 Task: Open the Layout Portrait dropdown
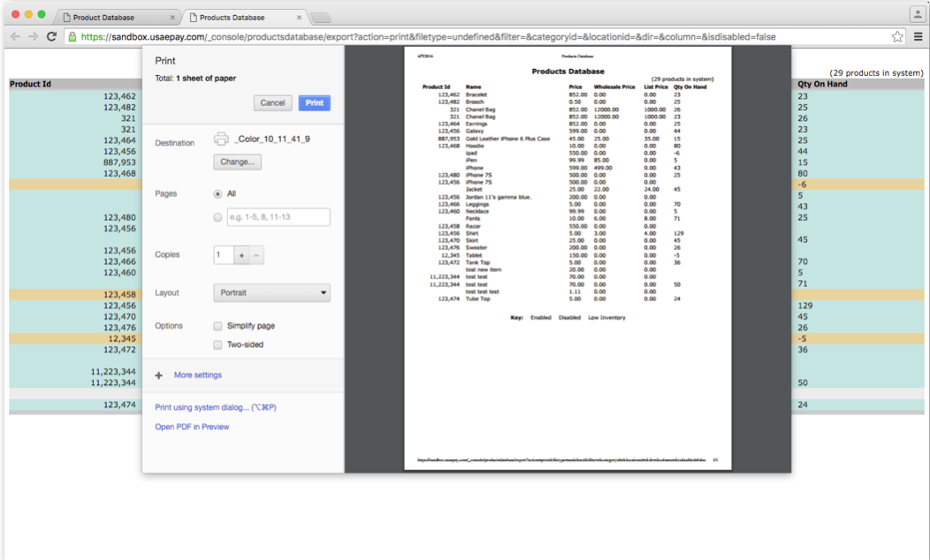tap(271, 292)
